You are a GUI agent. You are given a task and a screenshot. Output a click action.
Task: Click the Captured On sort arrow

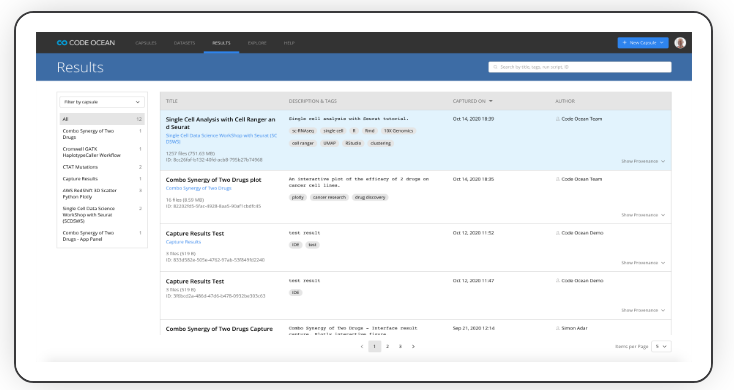(x=491, y=101)
